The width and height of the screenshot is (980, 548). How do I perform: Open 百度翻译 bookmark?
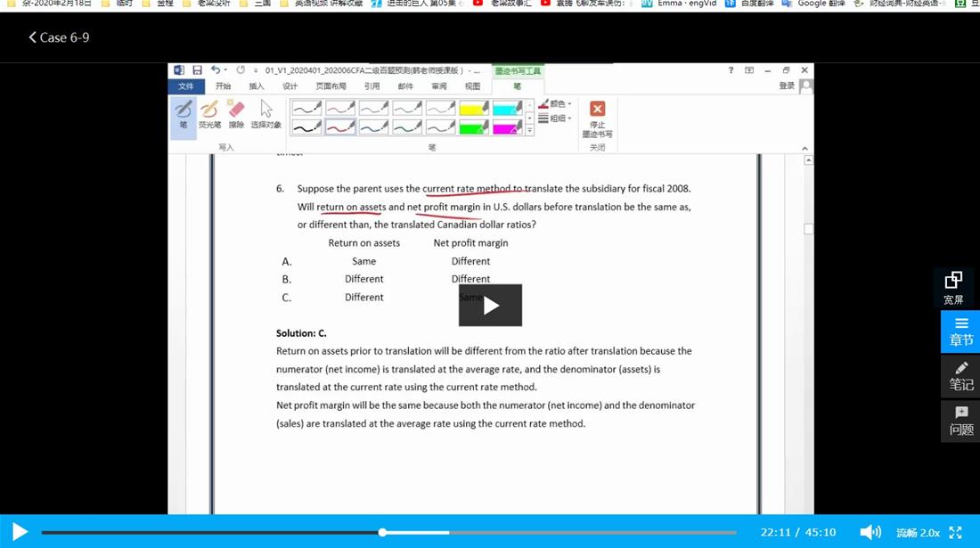click(x=750, y=4)
